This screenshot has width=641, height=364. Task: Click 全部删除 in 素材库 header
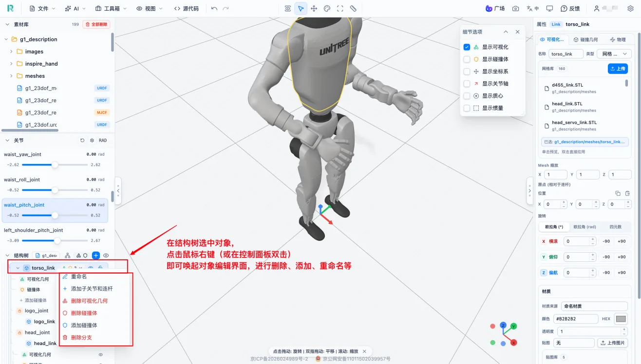point(96,24)
